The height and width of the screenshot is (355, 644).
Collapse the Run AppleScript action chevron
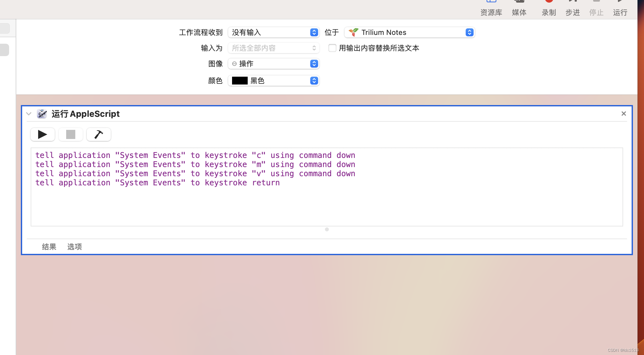click(29, 114)
